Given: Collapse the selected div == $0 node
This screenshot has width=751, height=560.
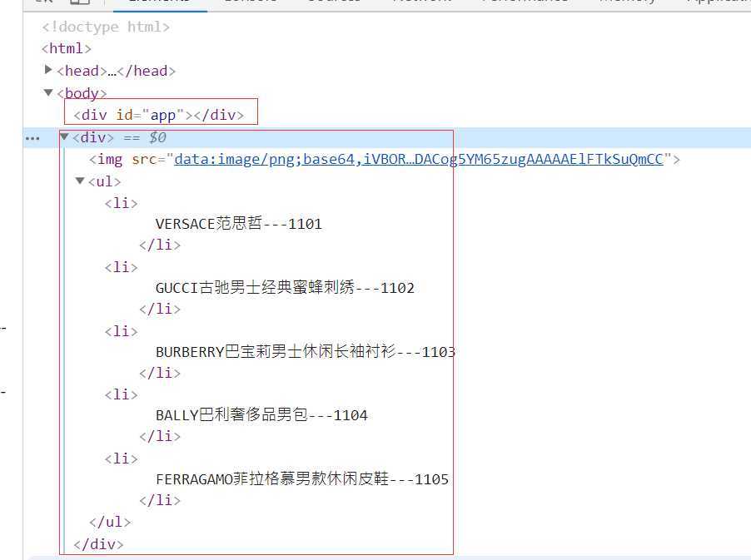Looking at the screenshot, I should pos(64,137).
